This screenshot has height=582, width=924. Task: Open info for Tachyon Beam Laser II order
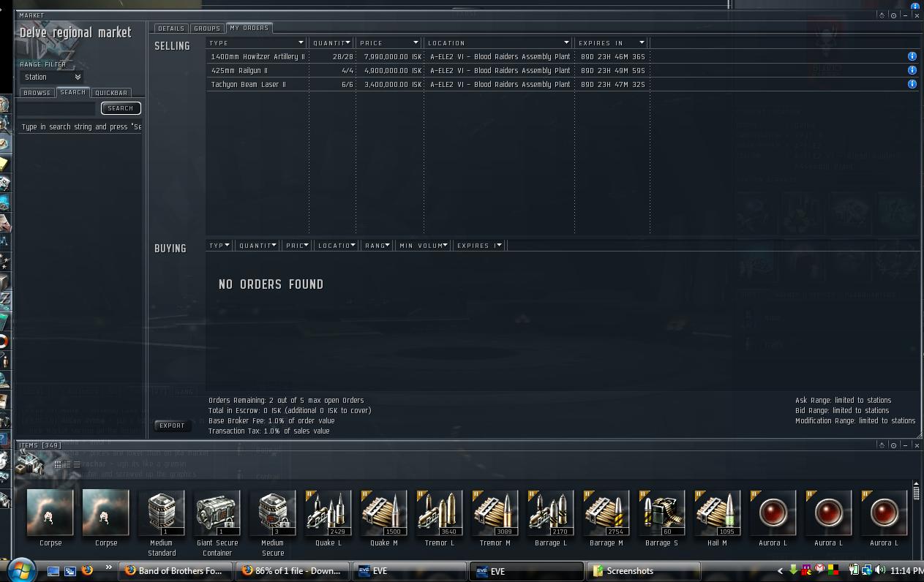[x=912, y=84]
